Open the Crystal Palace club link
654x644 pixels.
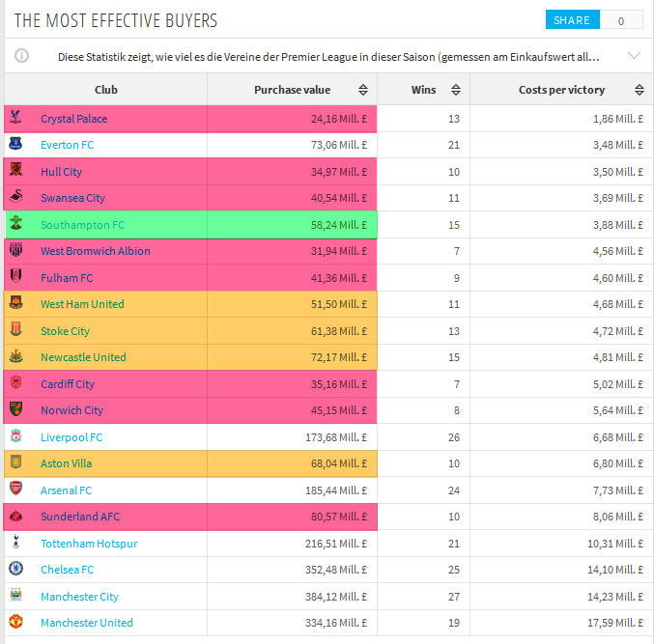pos(73,119)
